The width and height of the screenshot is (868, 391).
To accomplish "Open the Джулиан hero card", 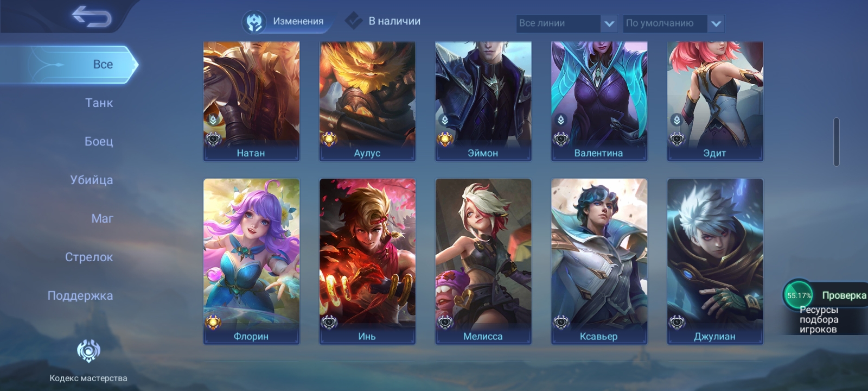I will point(715,261).
